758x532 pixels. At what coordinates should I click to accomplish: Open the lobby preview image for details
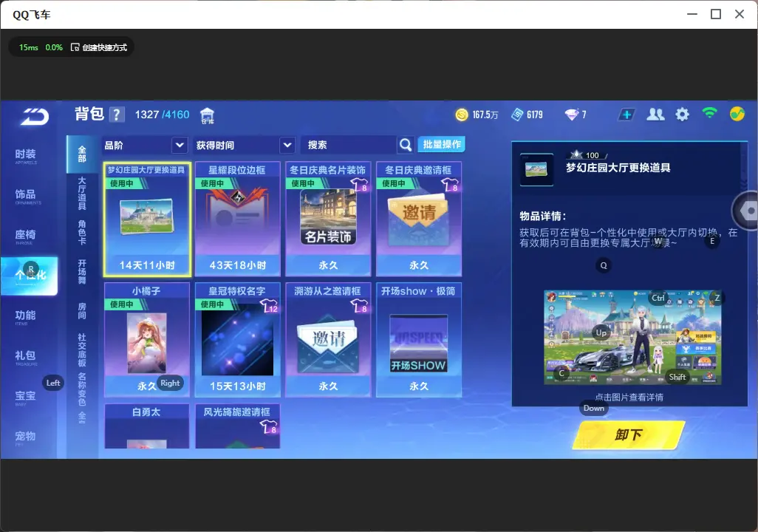632,337
